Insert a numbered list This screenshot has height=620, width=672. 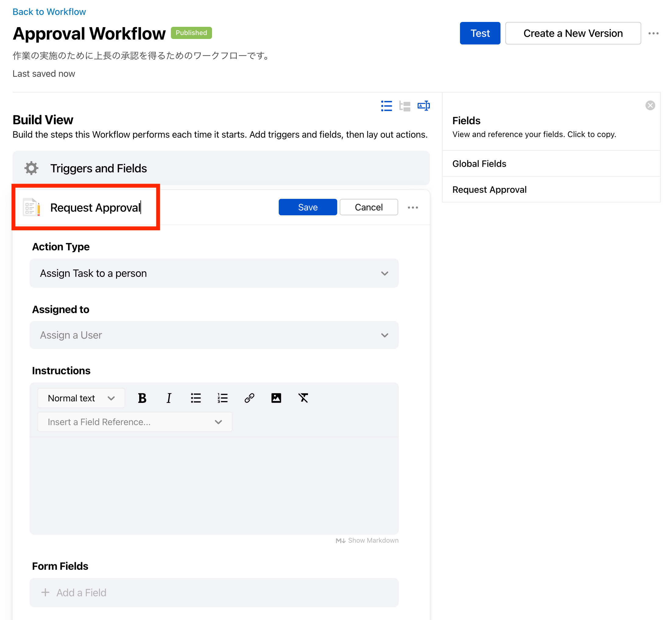223,398
